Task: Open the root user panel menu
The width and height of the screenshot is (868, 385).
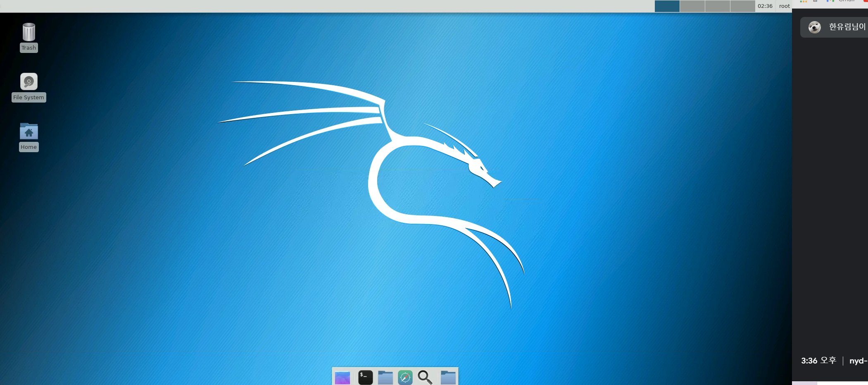Action: click(785, 6)
